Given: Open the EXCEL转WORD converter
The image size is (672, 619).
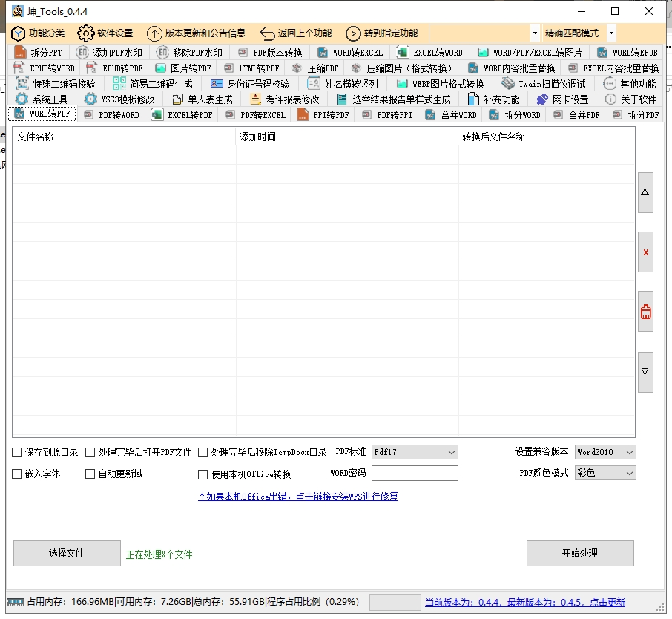Looking at the screenshot, I should (430, 53).
